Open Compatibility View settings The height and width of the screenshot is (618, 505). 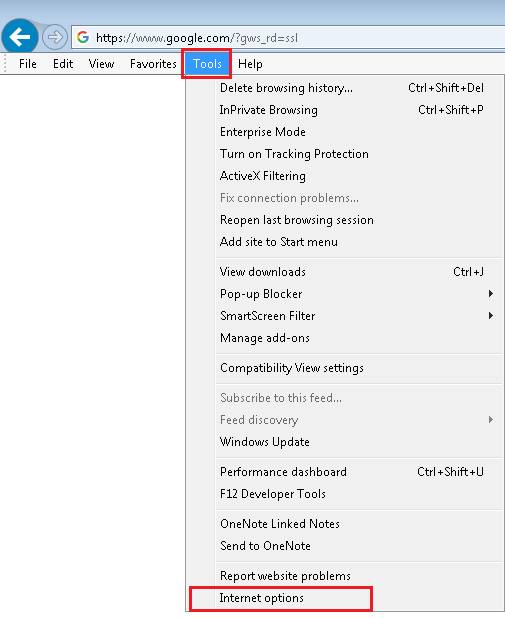tap(345, 368)
